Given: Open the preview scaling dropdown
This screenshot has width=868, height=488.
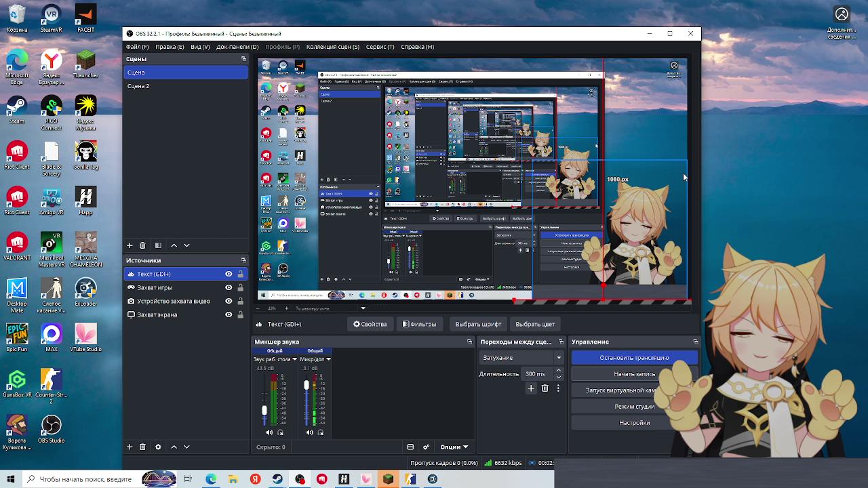Looking at the screenshot, I should 330,308.
